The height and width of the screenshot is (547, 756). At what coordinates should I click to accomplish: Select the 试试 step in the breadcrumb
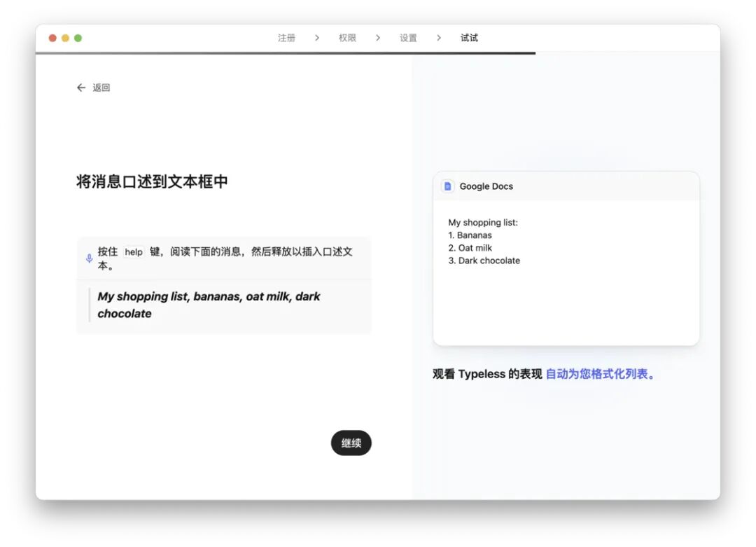coord(469,38)
